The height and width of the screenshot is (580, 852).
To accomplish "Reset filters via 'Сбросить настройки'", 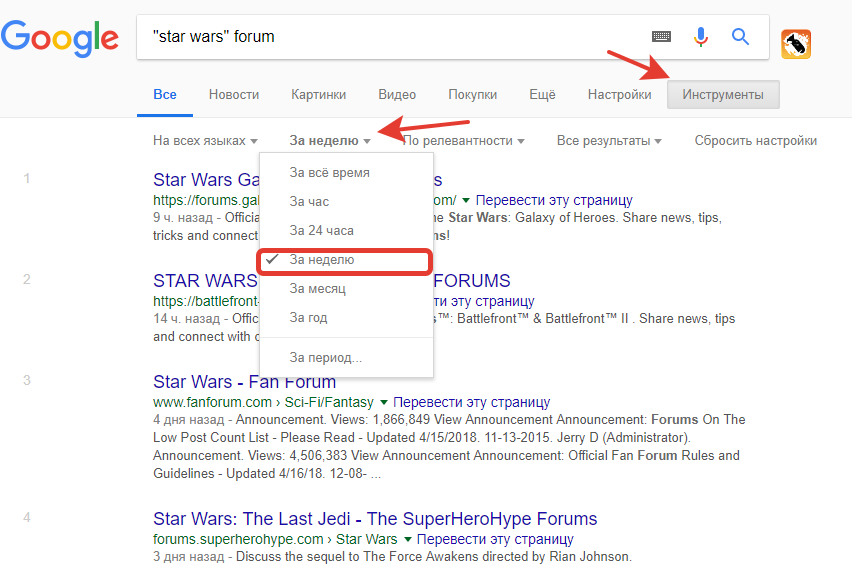I will point(756,141).
